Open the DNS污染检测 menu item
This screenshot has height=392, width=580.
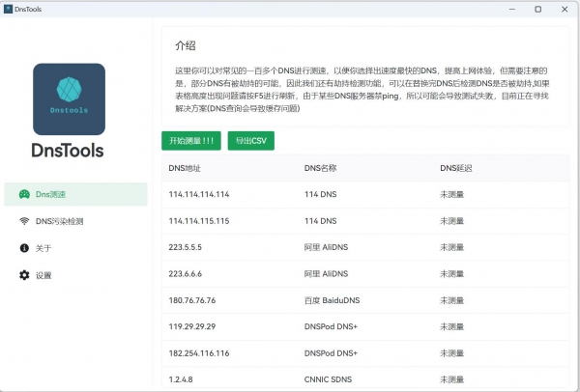tap(75, 221)
